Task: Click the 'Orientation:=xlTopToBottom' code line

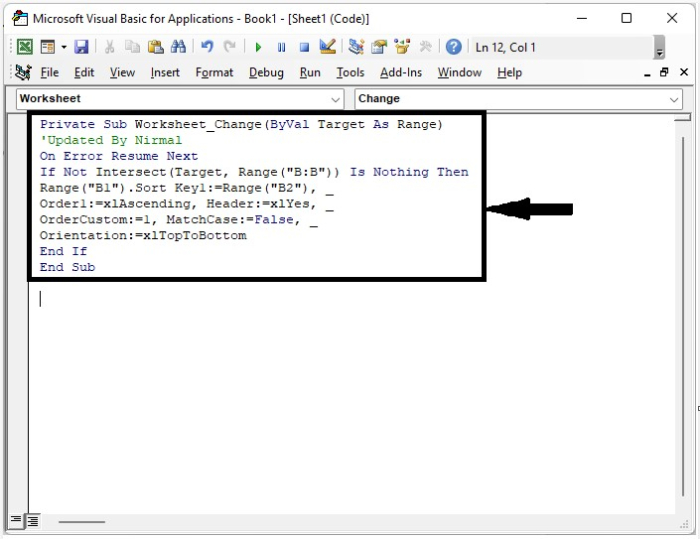Action: click(143, 235)
